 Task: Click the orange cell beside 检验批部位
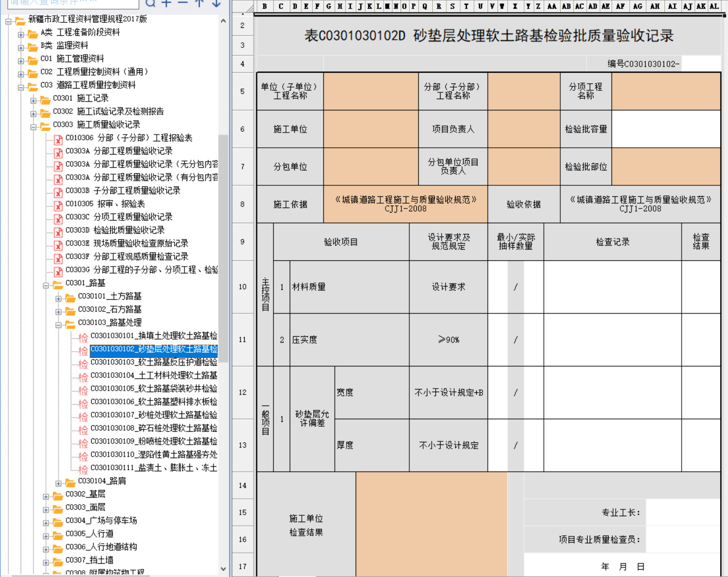pos(666,166)
